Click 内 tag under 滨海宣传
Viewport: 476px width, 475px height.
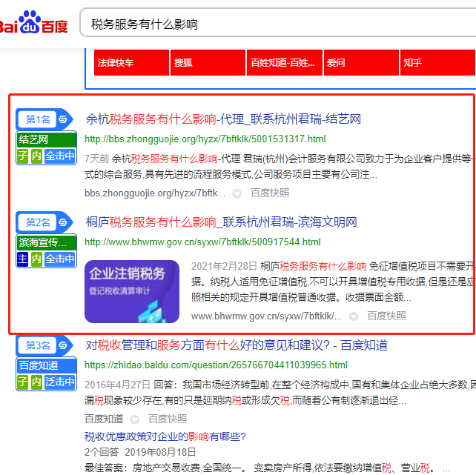point(36,259)
